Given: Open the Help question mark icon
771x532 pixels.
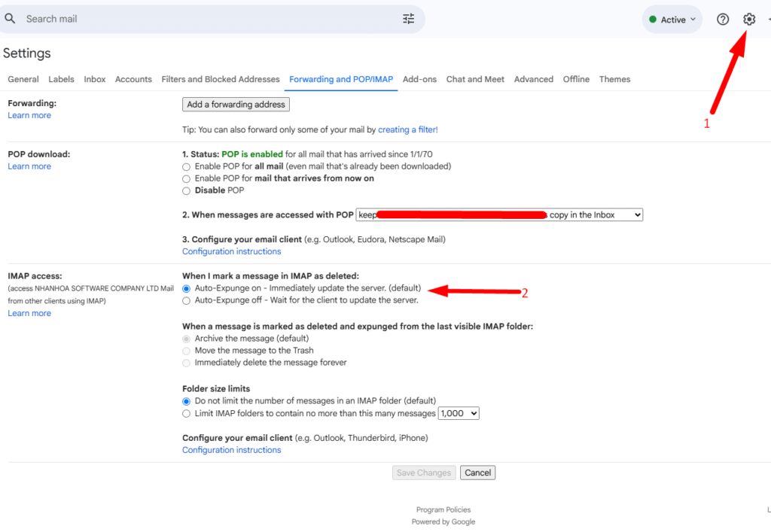Looking at the screenshot, I should click(723, 20).
